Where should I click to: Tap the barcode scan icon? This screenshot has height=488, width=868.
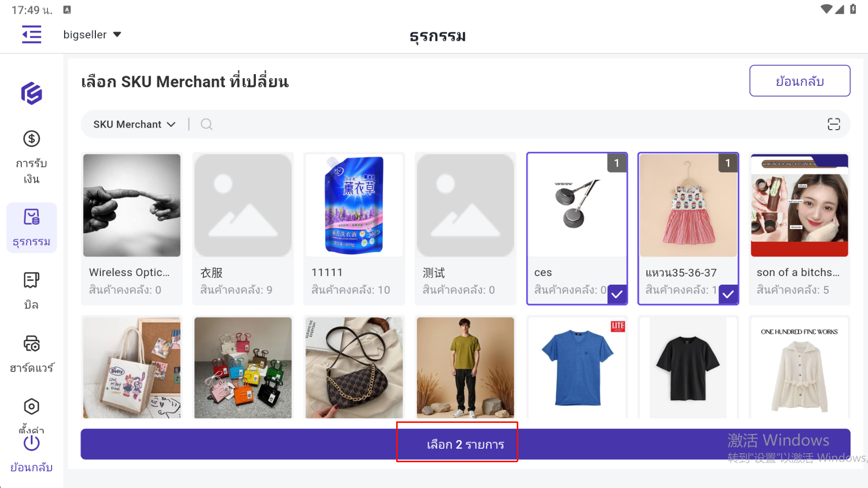point(834,124)
